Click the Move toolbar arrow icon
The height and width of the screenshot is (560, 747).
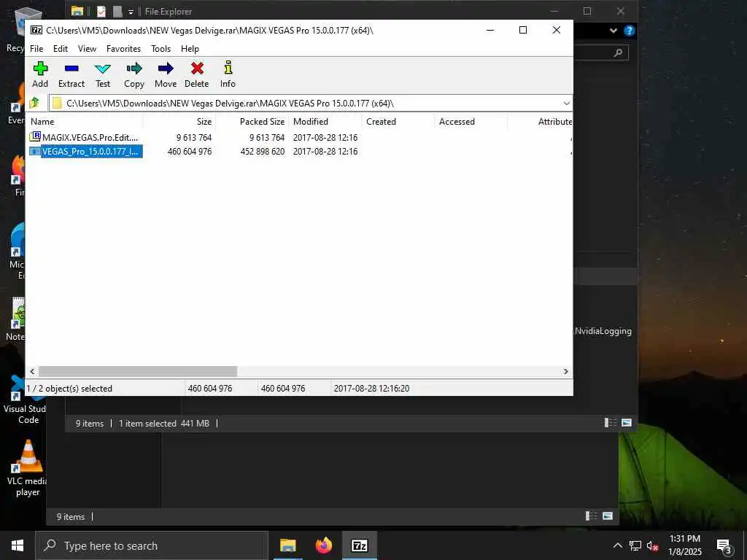(x=166, y=75)
